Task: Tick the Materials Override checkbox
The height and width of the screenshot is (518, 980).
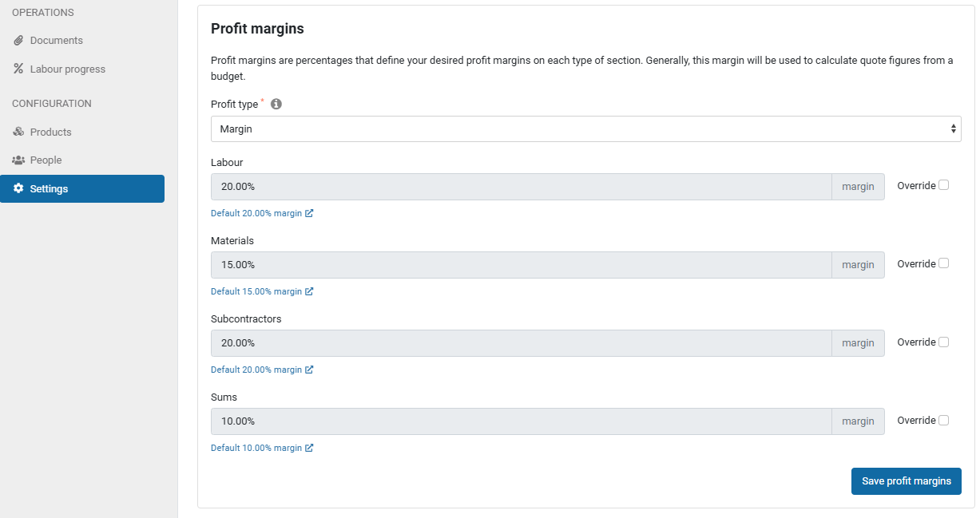Action: [943, 263]
